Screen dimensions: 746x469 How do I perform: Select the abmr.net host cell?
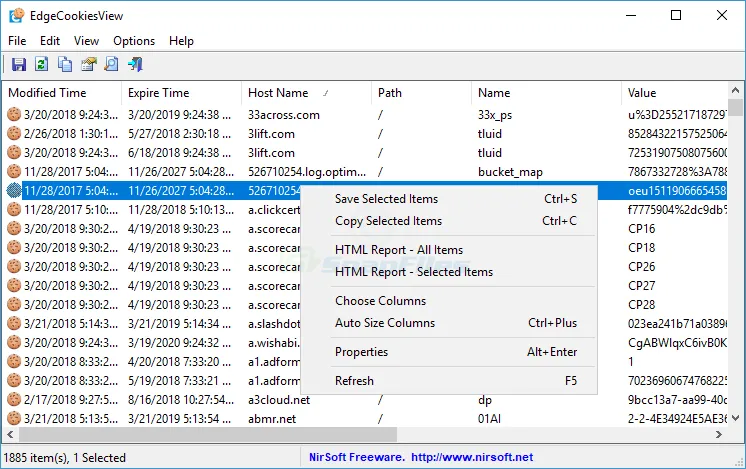click(272, 419)
